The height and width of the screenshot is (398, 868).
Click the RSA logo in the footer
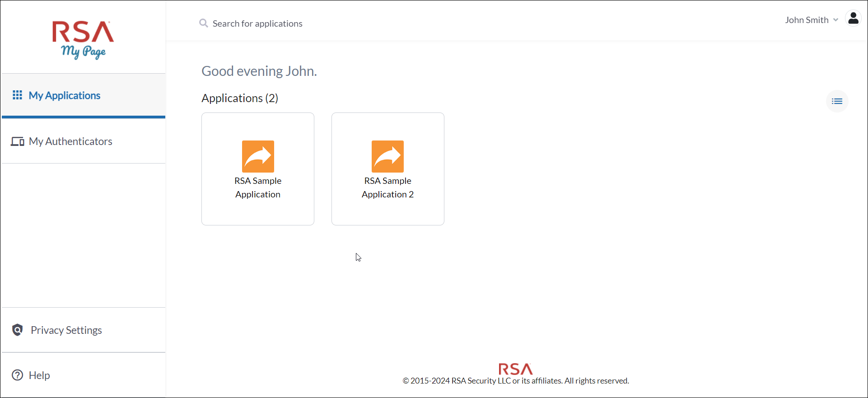click(x=515, y=369)
